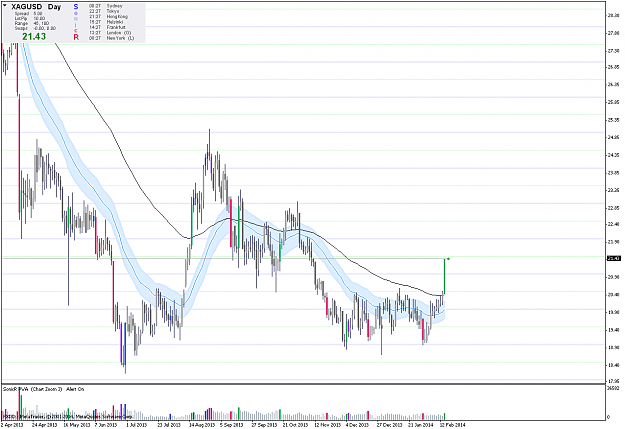Click the 5 Sep 2013 date label
The width and height of the screenshot is (625, 429).
232,425
